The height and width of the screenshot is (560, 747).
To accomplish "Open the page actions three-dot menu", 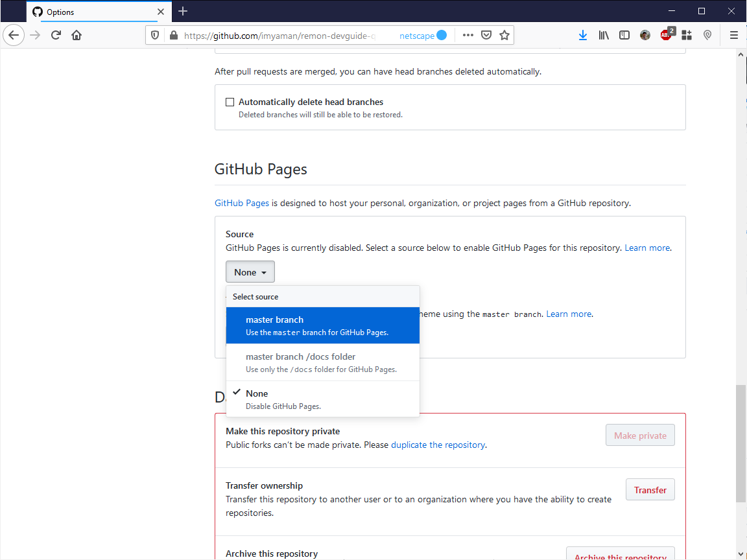I will tap(468, 35).
